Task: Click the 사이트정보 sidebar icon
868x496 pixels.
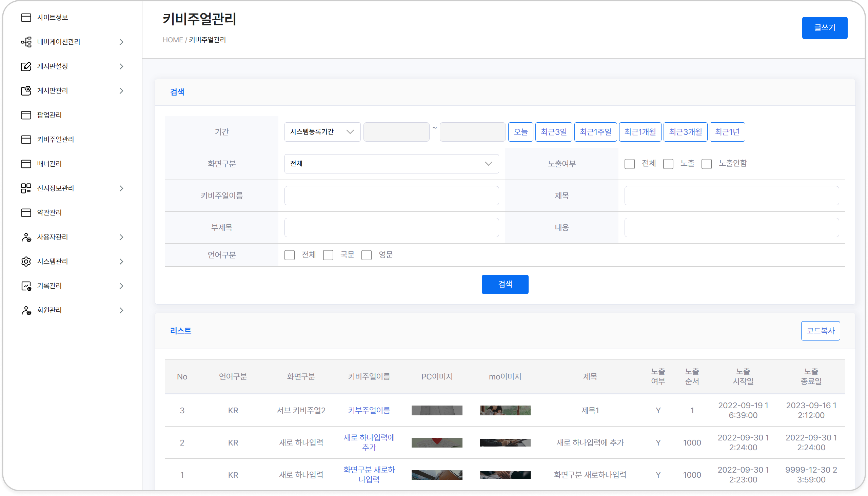Action: [x=26, y=17]
